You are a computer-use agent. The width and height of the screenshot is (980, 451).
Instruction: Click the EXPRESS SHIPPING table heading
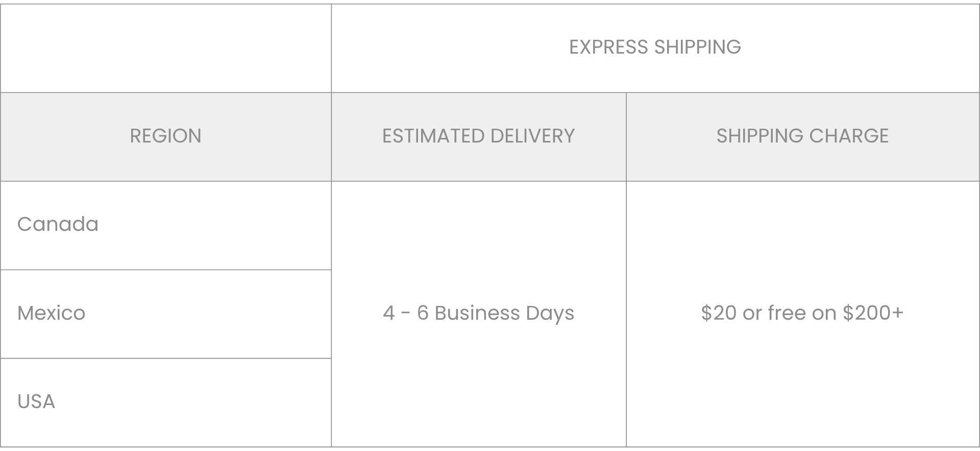coord(655,47)
